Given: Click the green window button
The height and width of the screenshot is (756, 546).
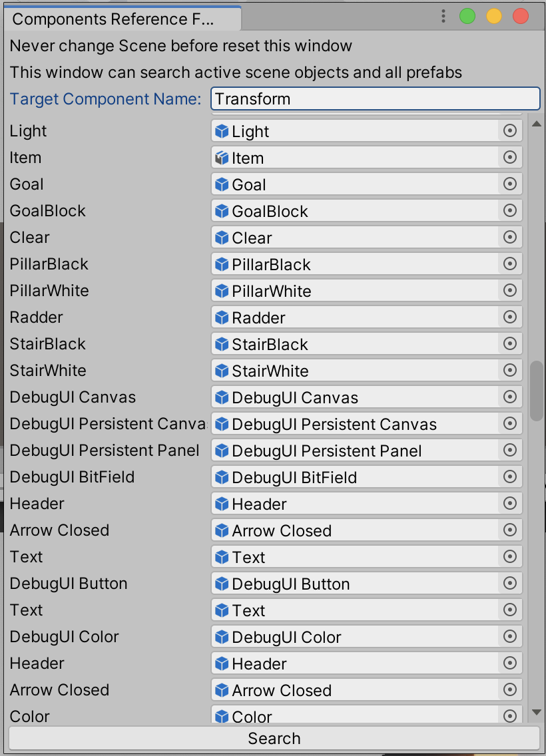Looking at the screenshot, I should (467, 16).
